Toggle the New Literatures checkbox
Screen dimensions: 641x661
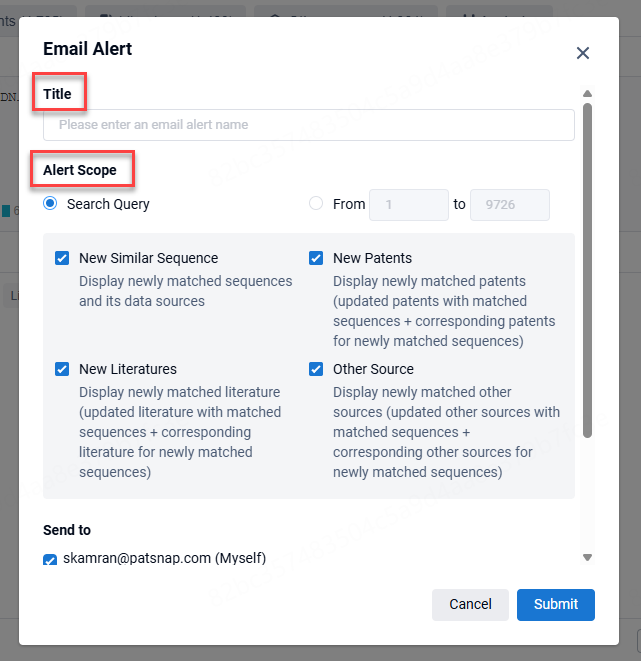(62, 369)
